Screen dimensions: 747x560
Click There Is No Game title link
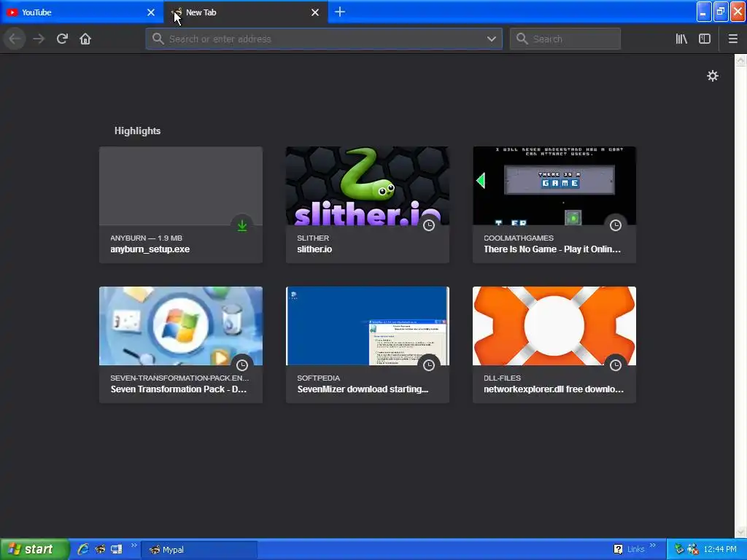click(x=552, y=249)
